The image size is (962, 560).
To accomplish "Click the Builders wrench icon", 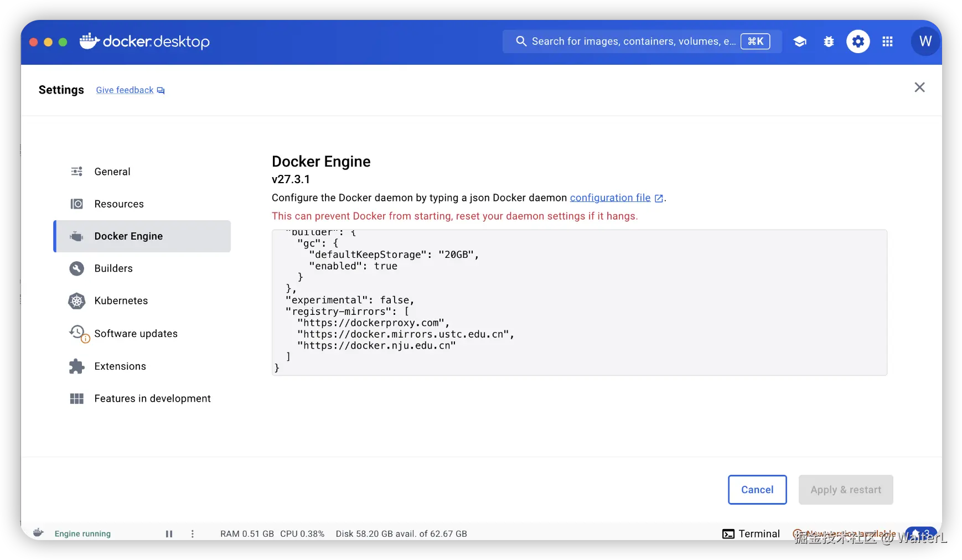I will (x=77, y=268).
